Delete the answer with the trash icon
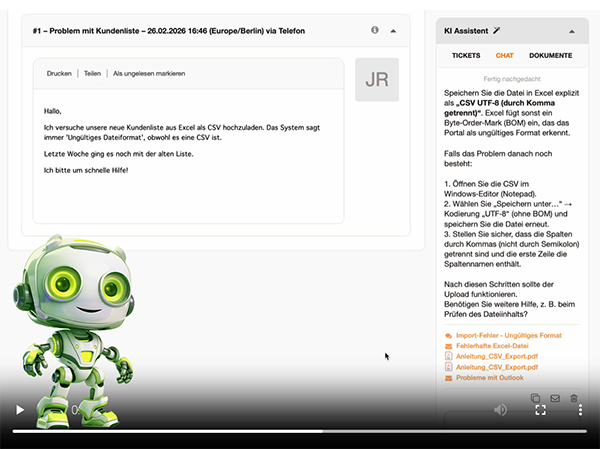 pos(574,398)
